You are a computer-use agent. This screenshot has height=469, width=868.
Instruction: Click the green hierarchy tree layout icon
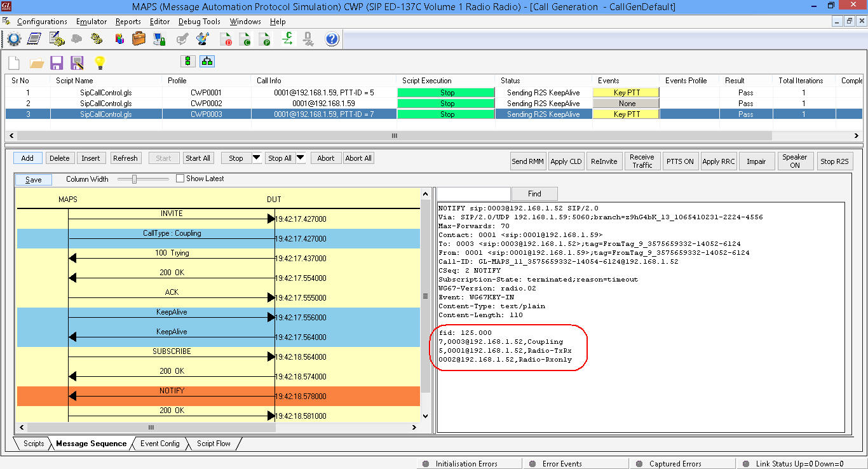coord(207,61)
